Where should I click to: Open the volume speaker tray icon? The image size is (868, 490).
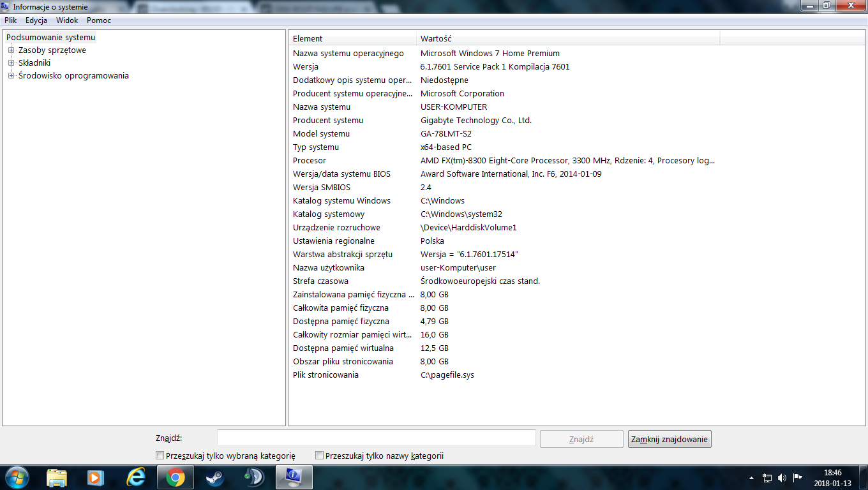click(x=782, y=477)
